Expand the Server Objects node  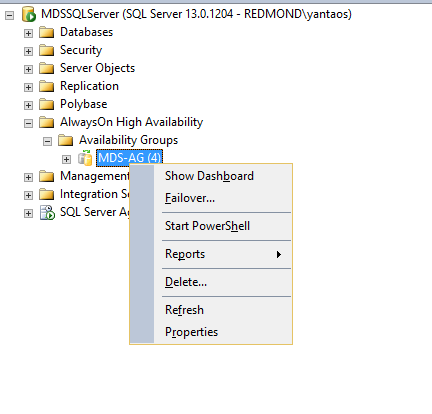pyautogui.click(x=28, y=69)
